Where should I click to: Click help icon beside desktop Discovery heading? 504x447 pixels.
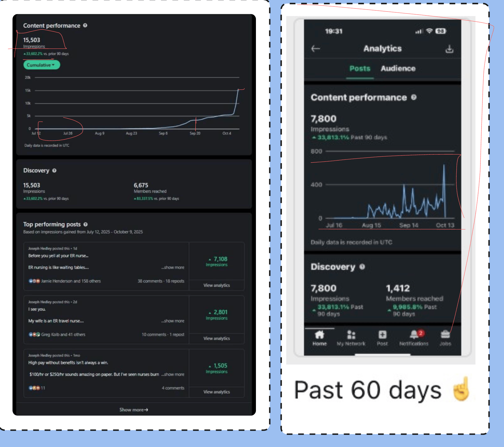pos(54,170)
